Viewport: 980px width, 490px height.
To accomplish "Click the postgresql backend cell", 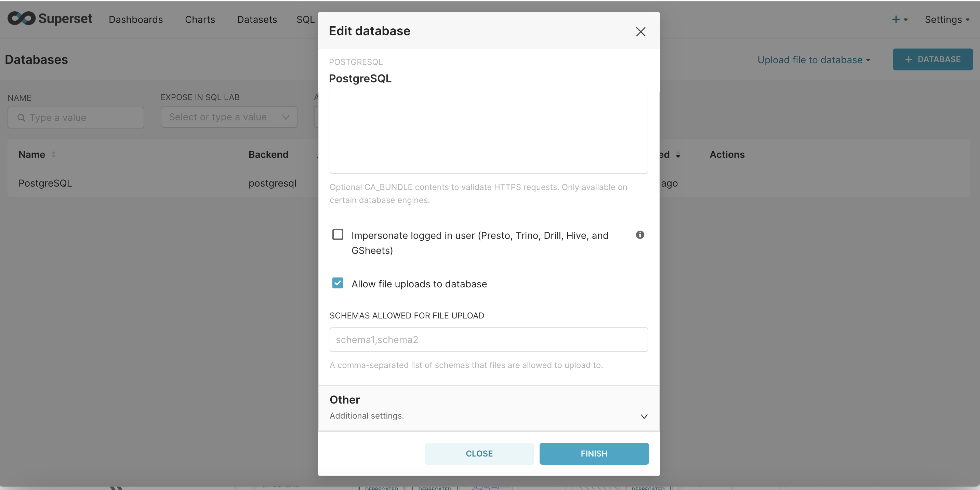I will click(273, 183).
